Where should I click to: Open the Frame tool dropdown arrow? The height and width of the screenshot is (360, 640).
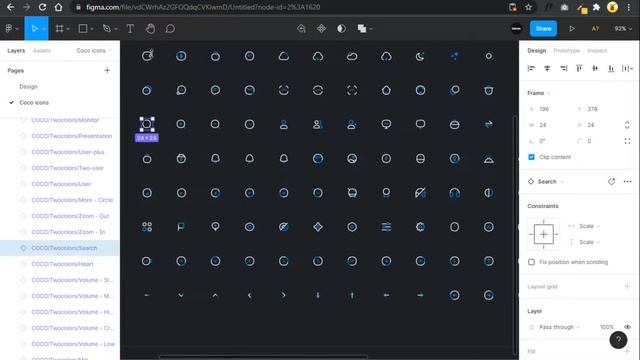coord(68,29)
